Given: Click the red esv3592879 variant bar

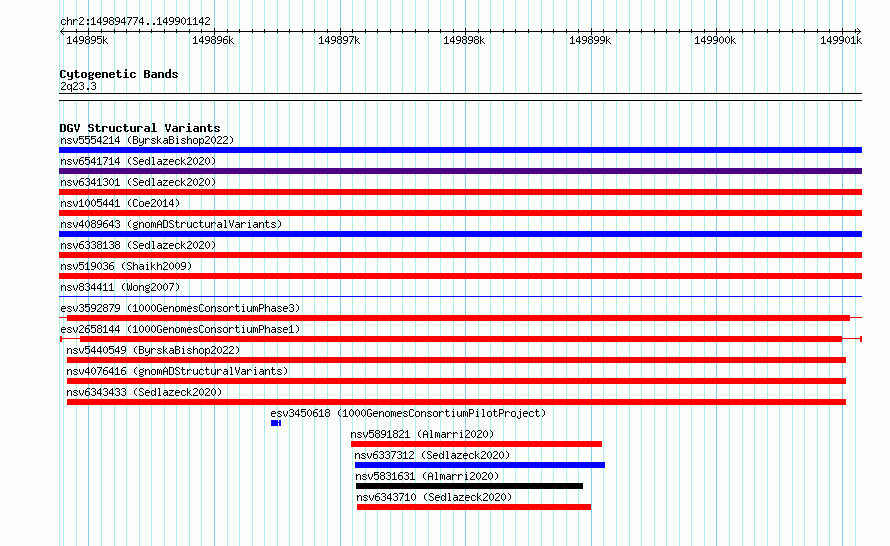Looking at the screenshot, I should [458, 318].
